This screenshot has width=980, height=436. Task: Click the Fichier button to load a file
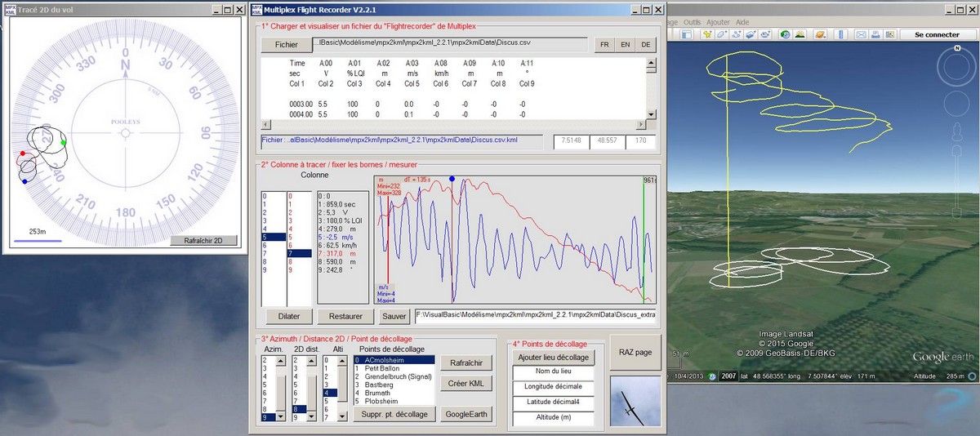tap(287, 45)
